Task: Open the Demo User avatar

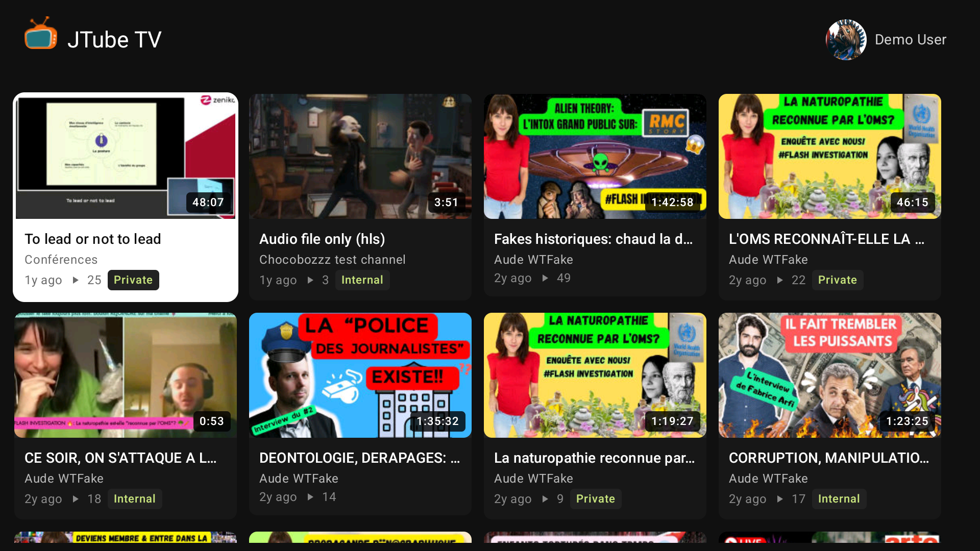Action: (x=846, y=40)
